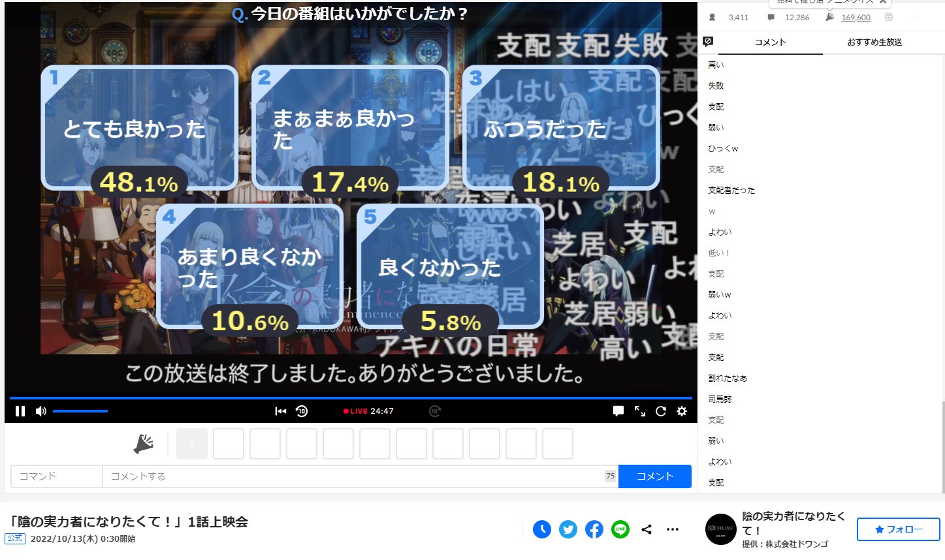Jump back to the stream start
945x560 pixels.
(x=281, y=411)
